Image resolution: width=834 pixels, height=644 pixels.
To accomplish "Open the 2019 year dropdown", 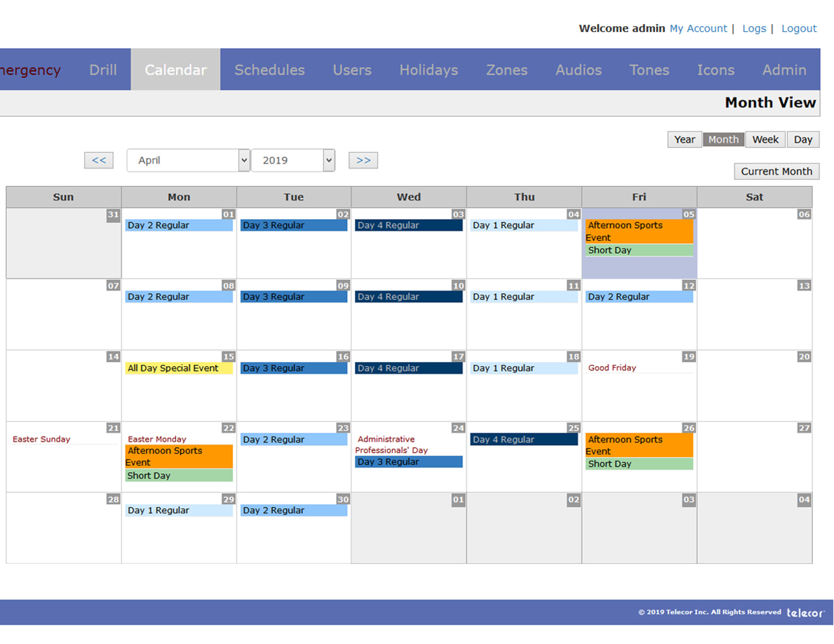I will pos(293,160).
